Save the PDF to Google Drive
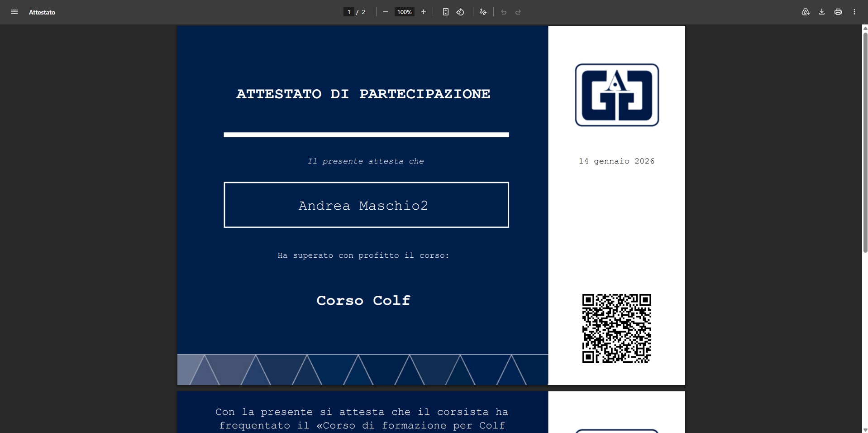This screenshot has height=433, width=868. tap(806, 12)
